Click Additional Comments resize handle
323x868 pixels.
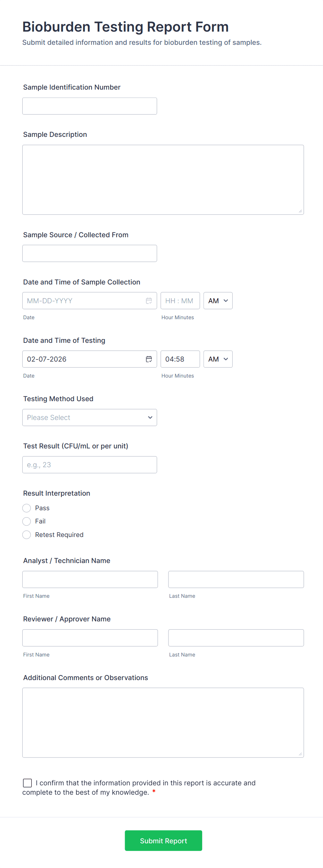300,754
